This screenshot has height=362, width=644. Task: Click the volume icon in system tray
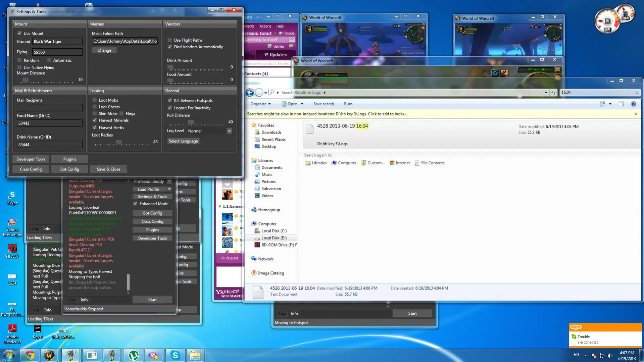tap(610, 355)
